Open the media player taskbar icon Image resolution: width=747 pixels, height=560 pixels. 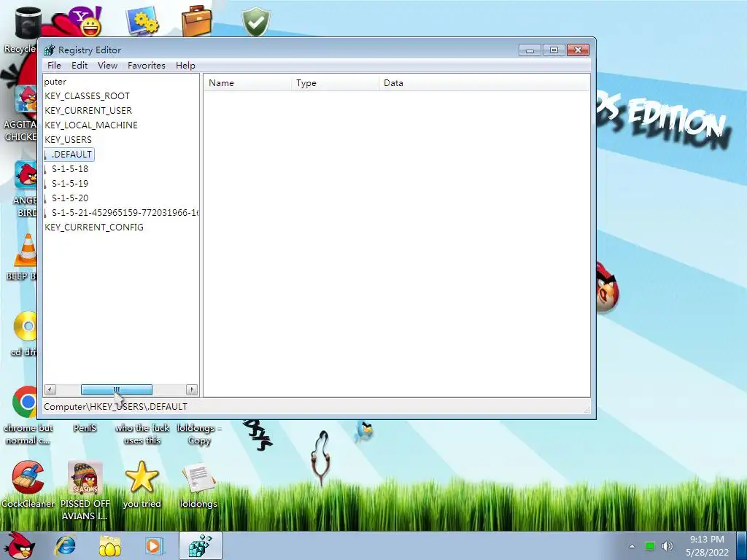pos(155,545)
